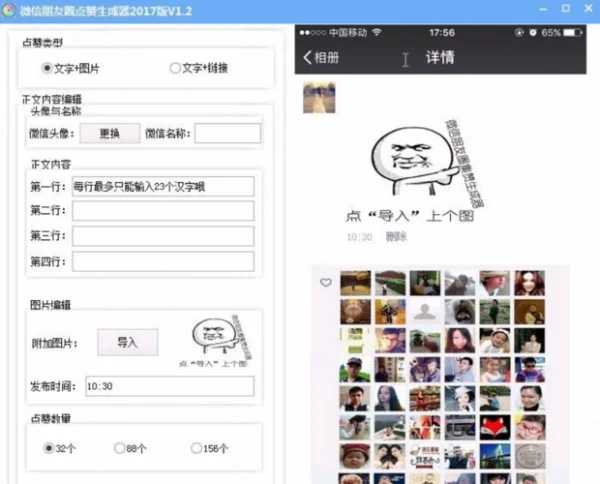Click the 第四行 text input field
This screenshot has width=600, height=484.
pos(163,261)
